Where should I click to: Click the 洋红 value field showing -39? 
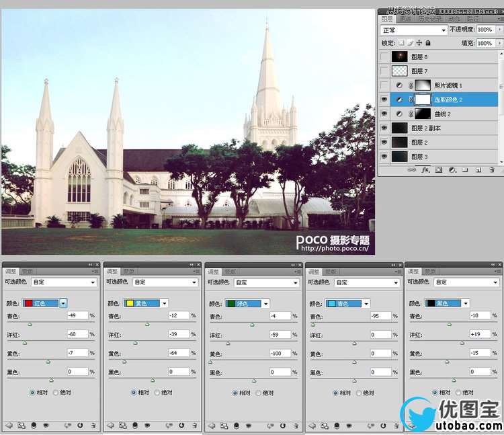pos(179,334)
